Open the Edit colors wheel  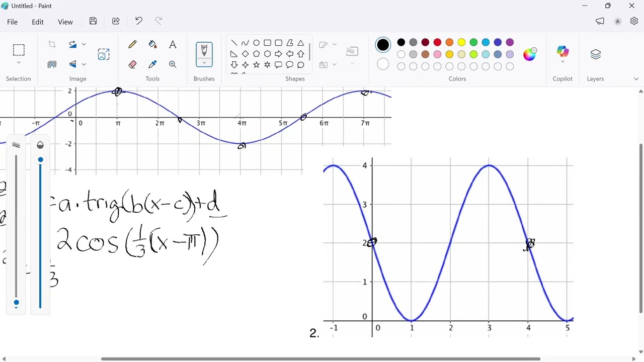(x=530, y=54)
